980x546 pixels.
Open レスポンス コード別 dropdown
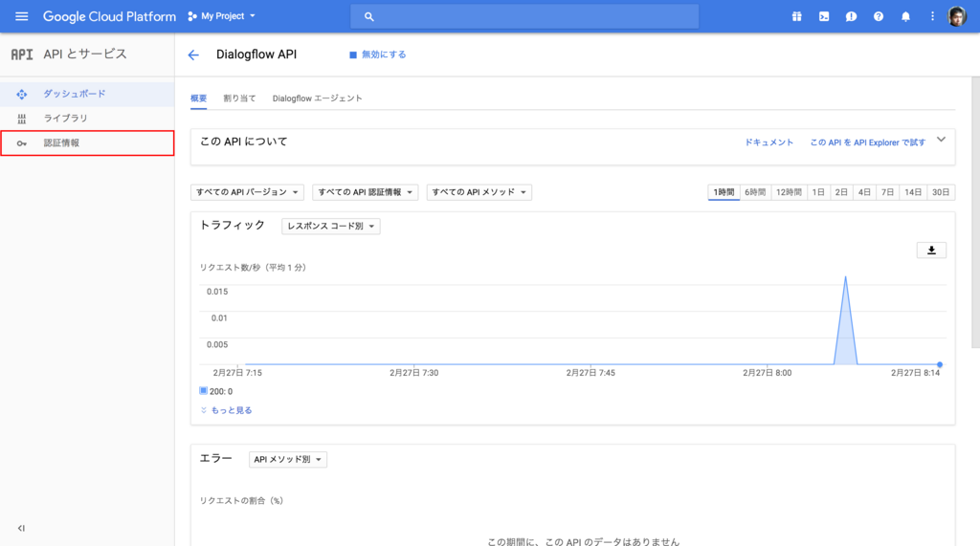pyautogui.click(x=330, y=227)
